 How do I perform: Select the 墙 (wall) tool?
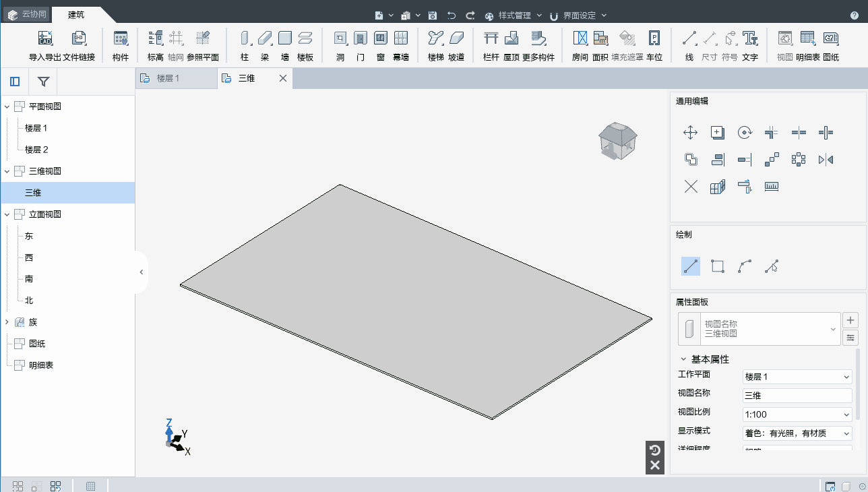point(285,45)
